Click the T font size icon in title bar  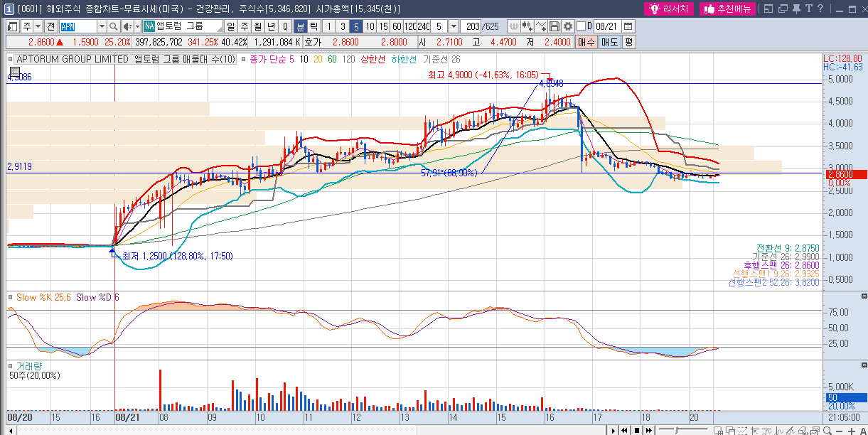(x=809, y=9)
